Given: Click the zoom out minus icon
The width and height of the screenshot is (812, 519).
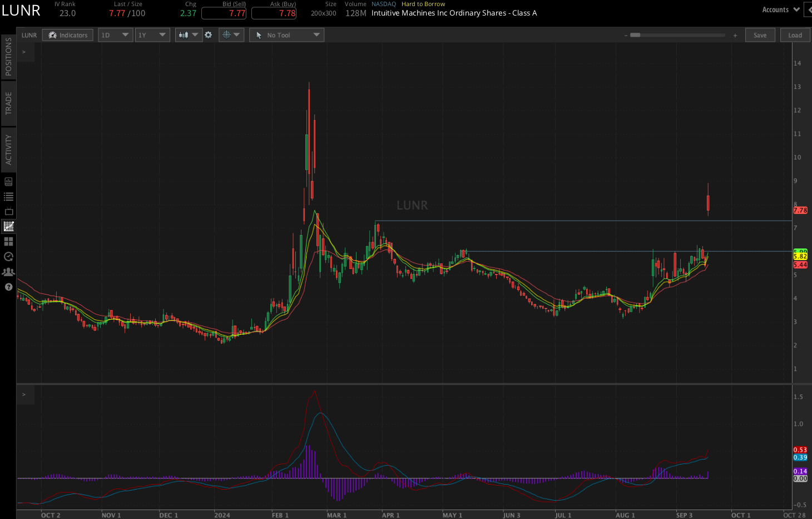Looking at the screenshot, I should [626, 36].
